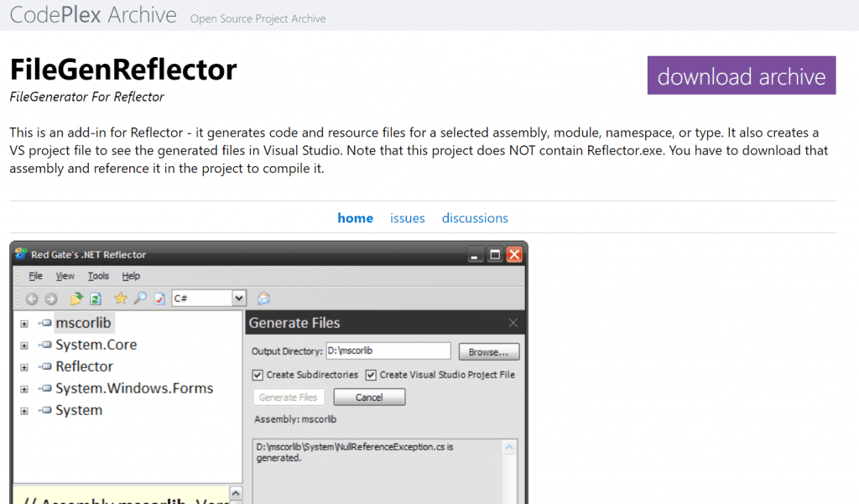Open assembly folder icon in Reflector toolbar
This screenshot has height=504, width=859.
[x=76, y=299]
